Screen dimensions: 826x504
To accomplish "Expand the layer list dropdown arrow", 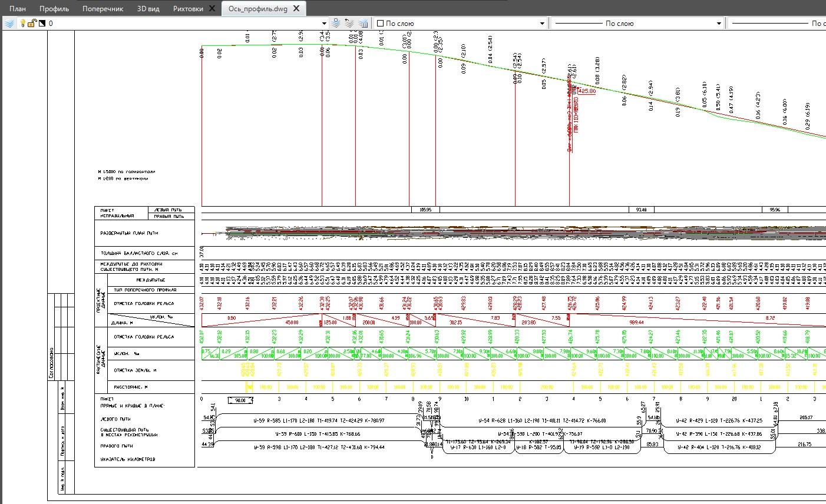I will coord(323,24).
